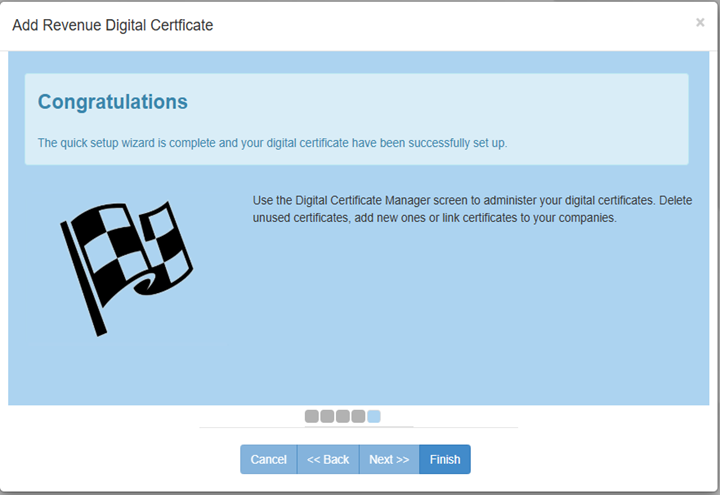Click the Congratulations heading
This screenshot has height=495, width=720.
[x=112, y=102]
